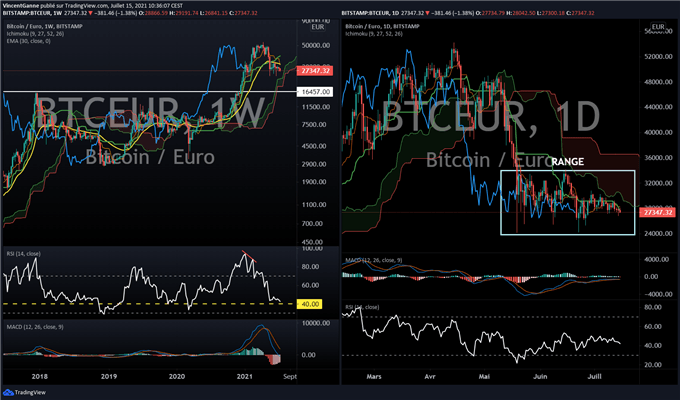Click the Juill label on the daily time axis
Image resolution: width=680 pixels, height=400 pixels.
click(594, 376)
